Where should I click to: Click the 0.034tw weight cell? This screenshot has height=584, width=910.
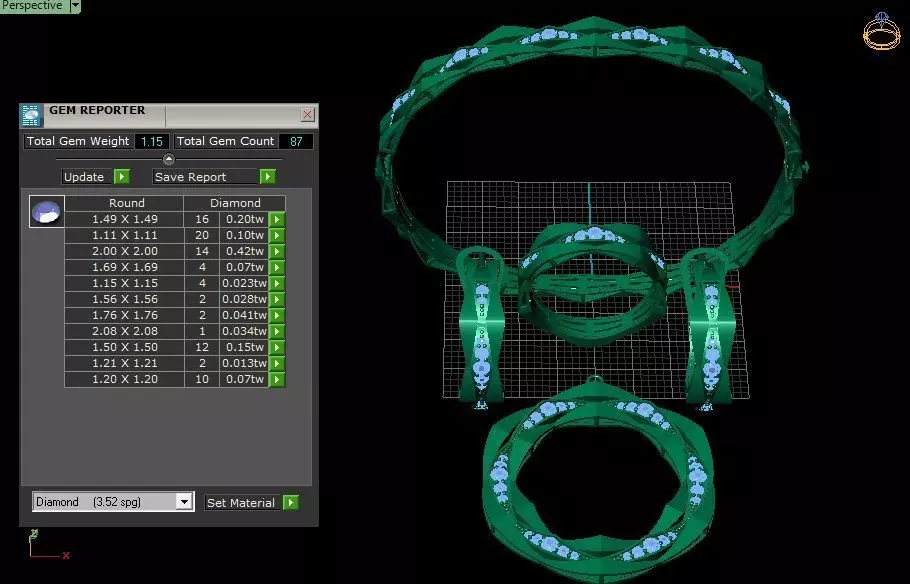(244, 331)
